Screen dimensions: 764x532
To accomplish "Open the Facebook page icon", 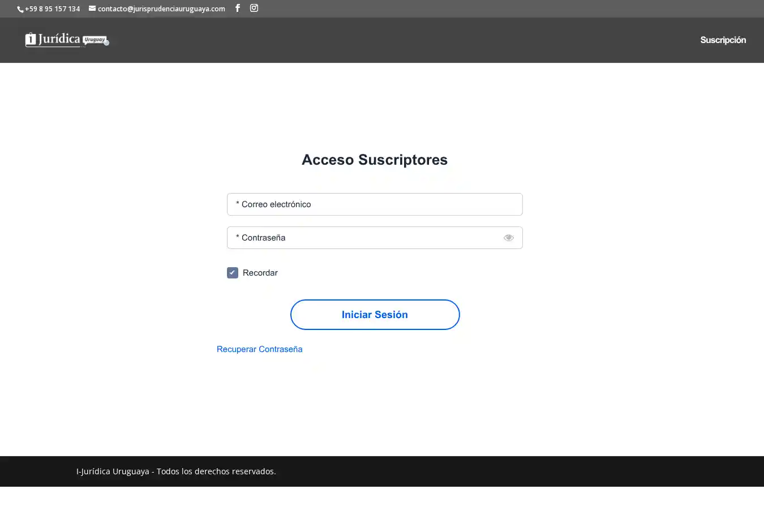I will coord(238,8).
